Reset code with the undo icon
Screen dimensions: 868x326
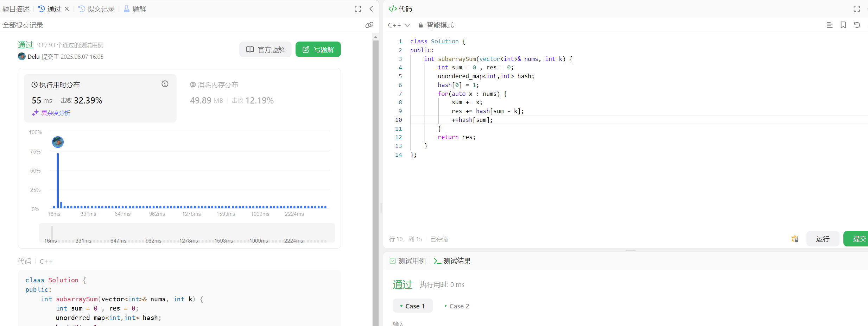[857, 25]
